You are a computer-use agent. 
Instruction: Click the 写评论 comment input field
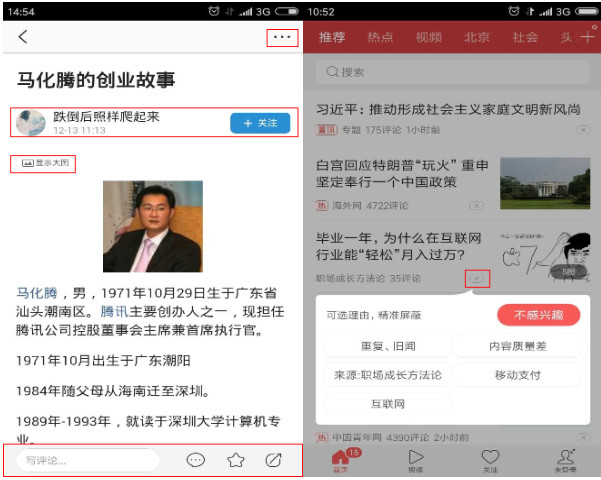(88, 460)
